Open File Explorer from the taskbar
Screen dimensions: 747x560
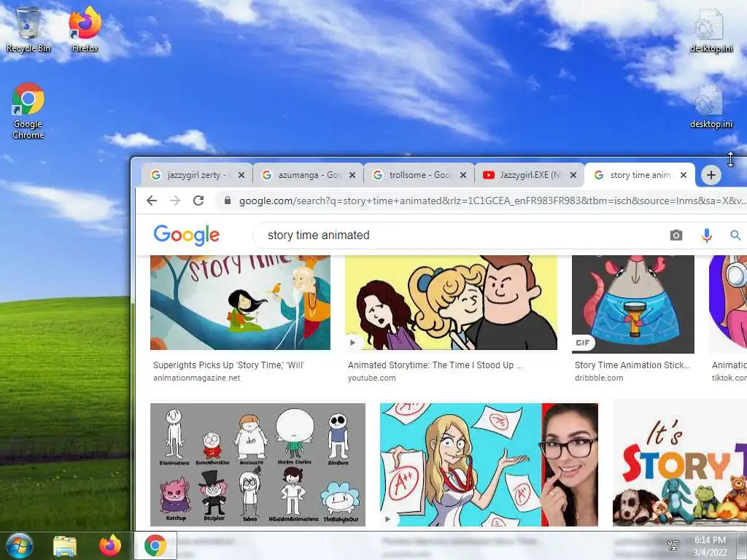point(65,545)
